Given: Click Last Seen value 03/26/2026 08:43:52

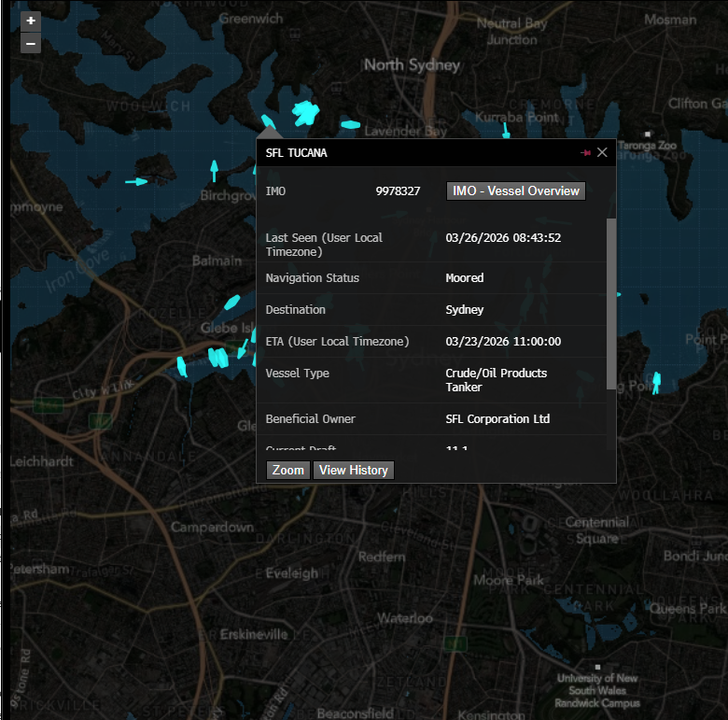Looking at the screenshot, I should point(503,238).
